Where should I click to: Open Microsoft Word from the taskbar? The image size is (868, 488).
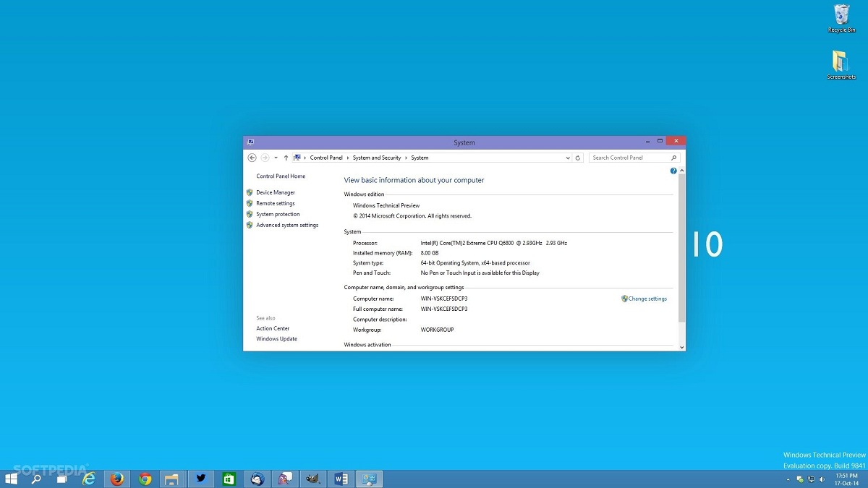pyautogui.click(x=341, y=478)
